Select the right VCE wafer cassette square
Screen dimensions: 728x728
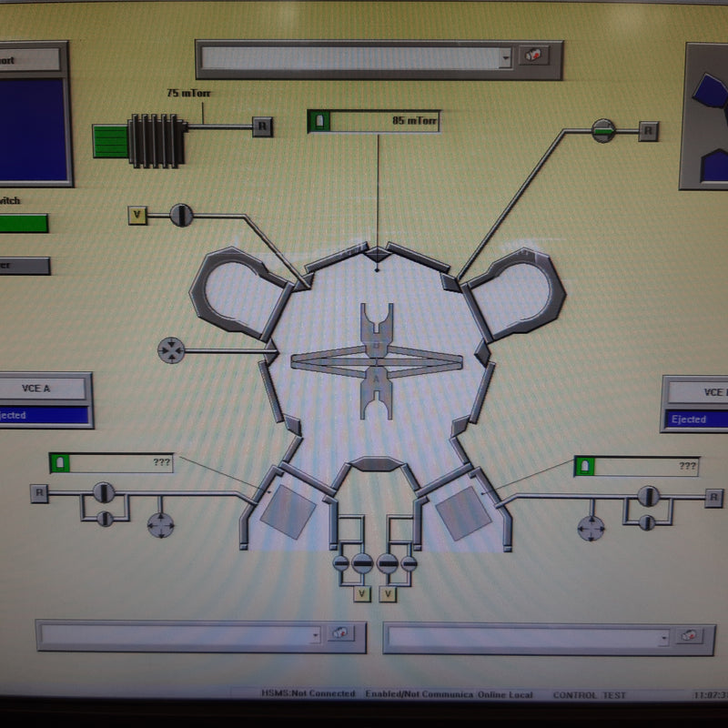tap(461, 512)
